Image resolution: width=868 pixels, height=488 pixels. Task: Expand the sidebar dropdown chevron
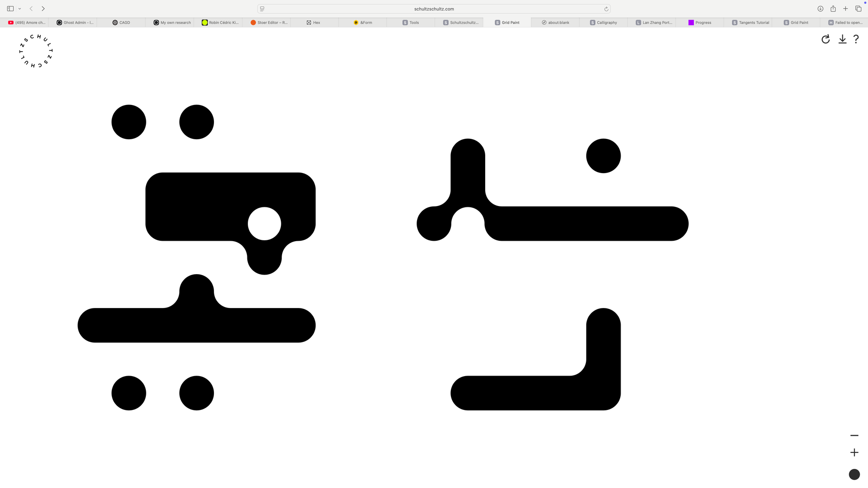[20, 9]
